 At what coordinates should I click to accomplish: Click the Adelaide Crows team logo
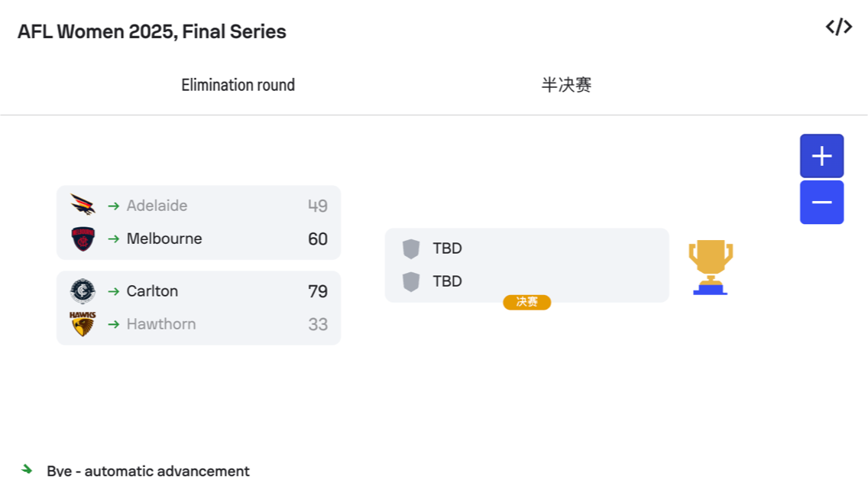pos(83,206)
